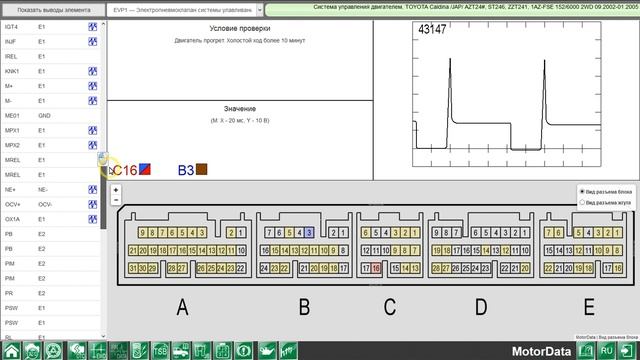
Task: Show waveform for OX1A signal
Action: (93, 219)
